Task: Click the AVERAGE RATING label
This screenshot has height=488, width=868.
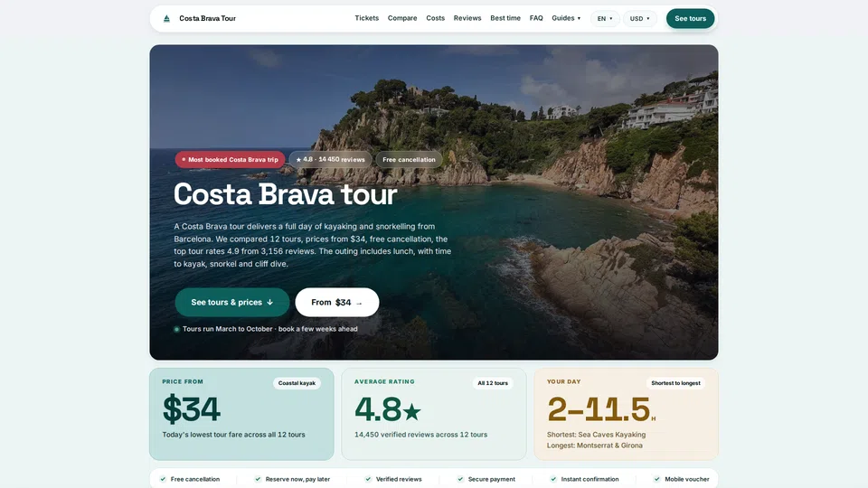Action: click(384, 381)
